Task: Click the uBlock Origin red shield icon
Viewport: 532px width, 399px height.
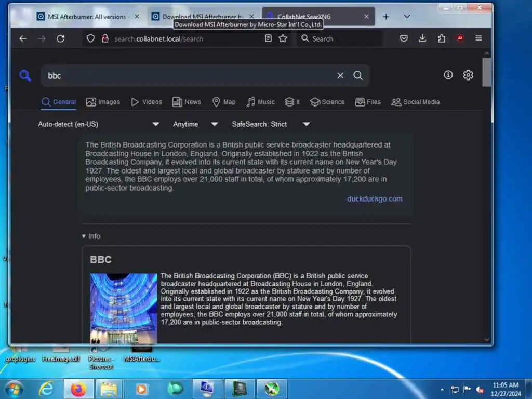Action: click(460, 38)
